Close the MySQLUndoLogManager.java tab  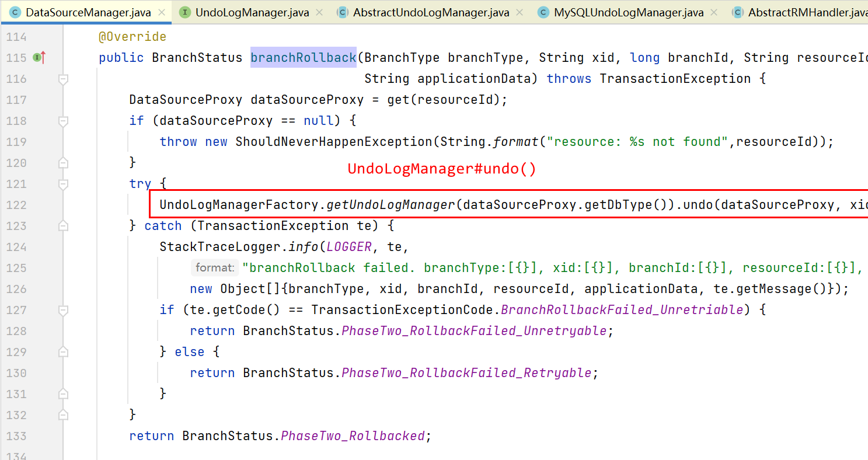coord(715,12)
